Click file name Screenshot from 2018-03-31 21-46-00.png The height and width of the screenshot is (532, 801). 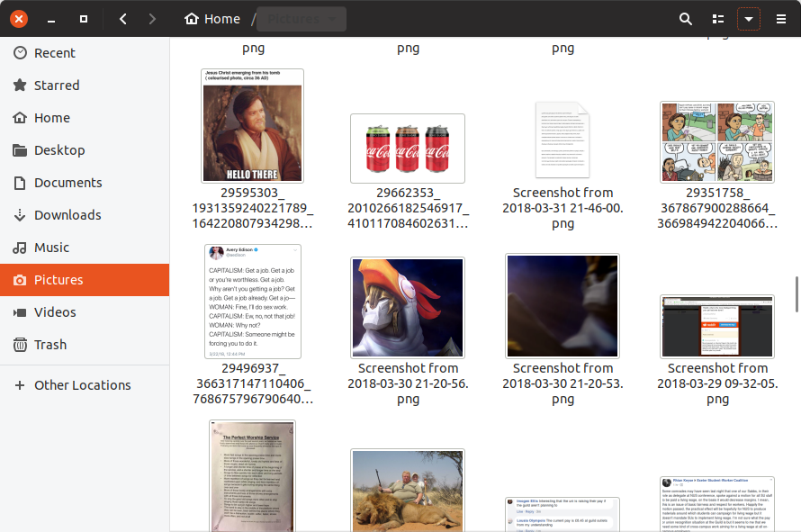[562, 208]
